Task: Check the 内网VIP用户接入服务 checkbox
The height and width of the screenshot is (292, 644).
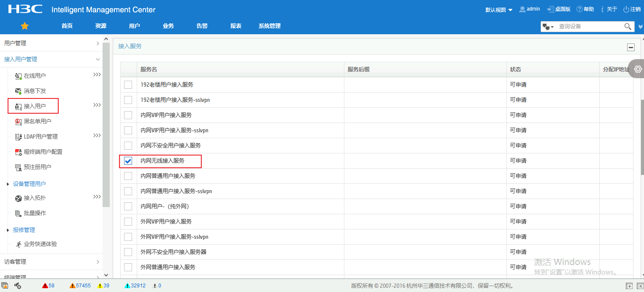Action: 128,115
